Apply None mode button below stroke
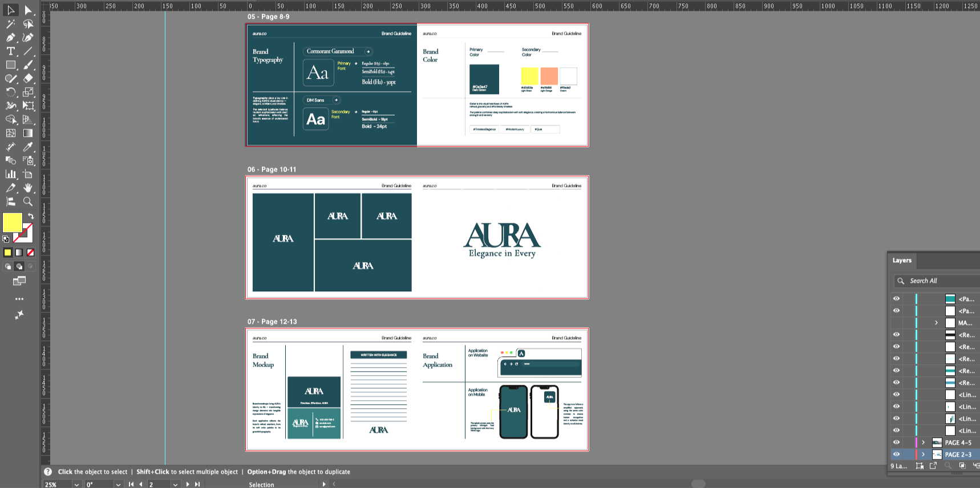The image size is (980, 488). coord(30,253)
